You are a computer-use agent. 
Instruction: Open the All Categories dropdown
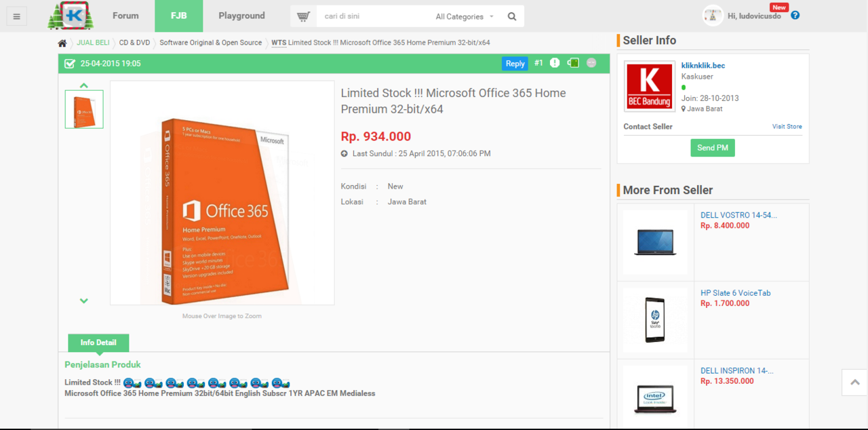click(x=465, y=16)
